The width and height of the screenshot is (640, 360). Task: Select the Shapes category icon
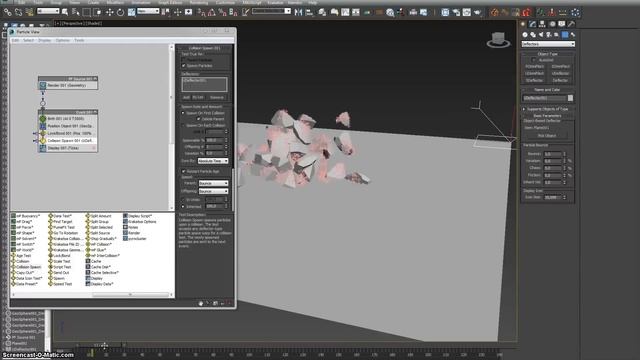pyautogui.click(x=533, y=35)
